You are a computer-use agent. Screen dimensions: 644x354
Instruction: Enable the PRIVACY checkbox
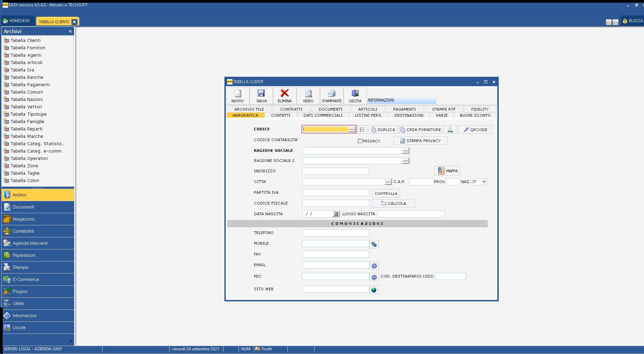click(360, 141)
